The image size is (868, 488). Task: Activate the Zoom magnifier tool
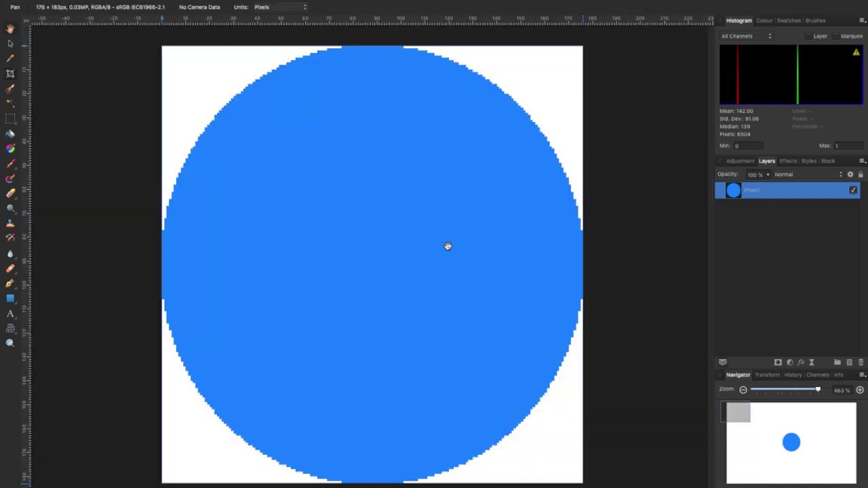[10, 343]
